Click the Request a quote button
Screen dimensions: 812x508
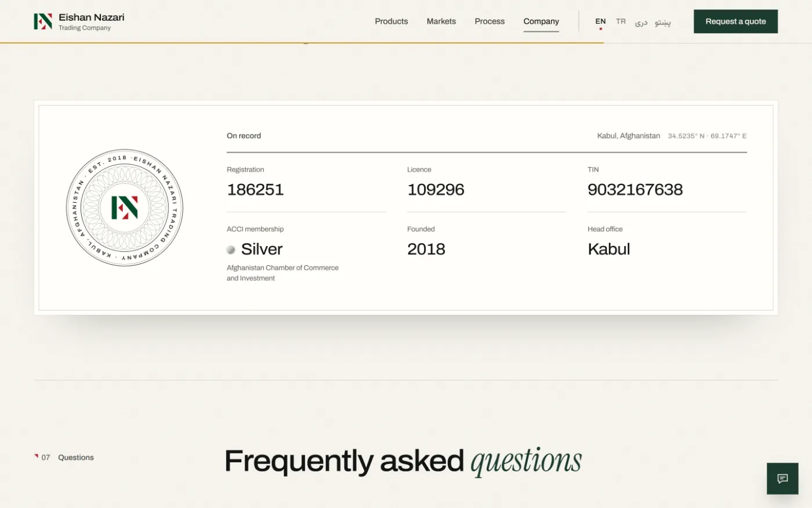(735, 21)
